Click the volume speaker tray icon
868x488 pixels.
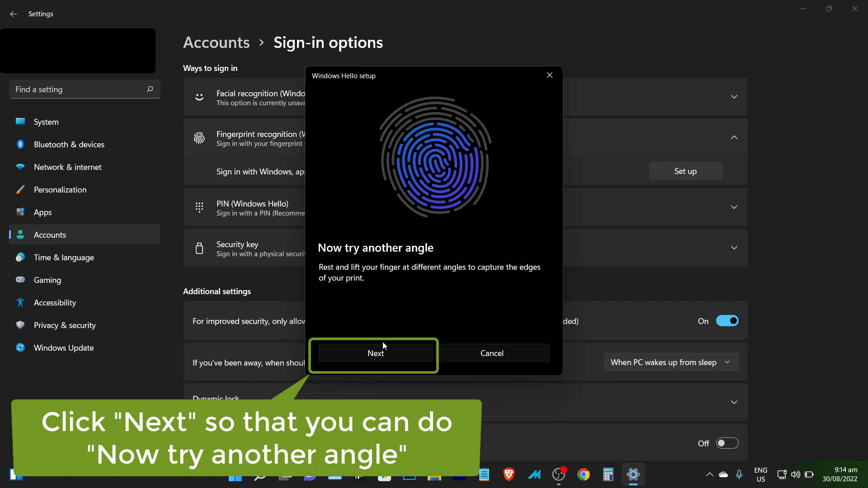[796, 474]
